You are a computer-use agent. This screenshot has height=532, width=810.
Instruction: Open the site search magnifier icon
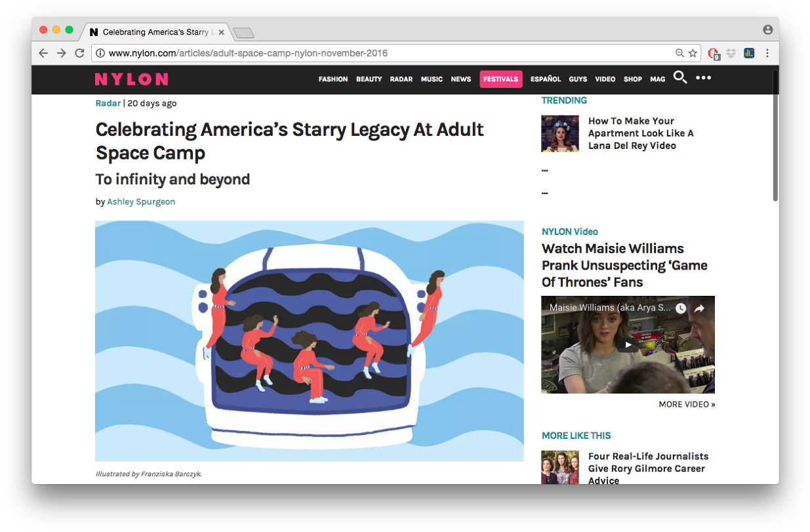680,78
